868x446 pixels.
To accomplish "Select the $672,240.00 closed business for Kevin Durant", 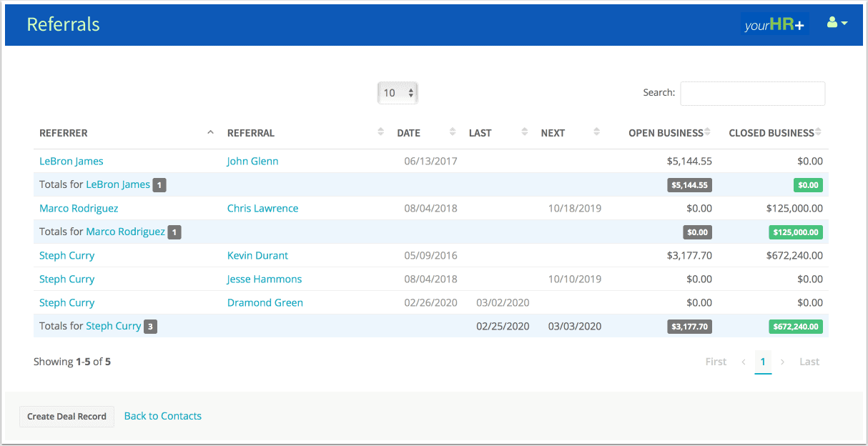I will click(x=794, y=256).
